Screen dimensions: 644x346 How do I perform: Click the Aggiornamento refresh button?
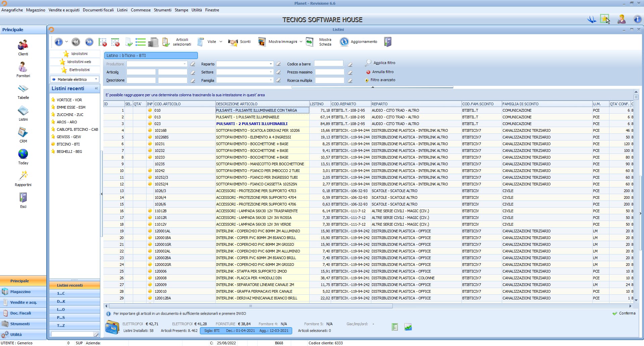(x=359, y=42)
